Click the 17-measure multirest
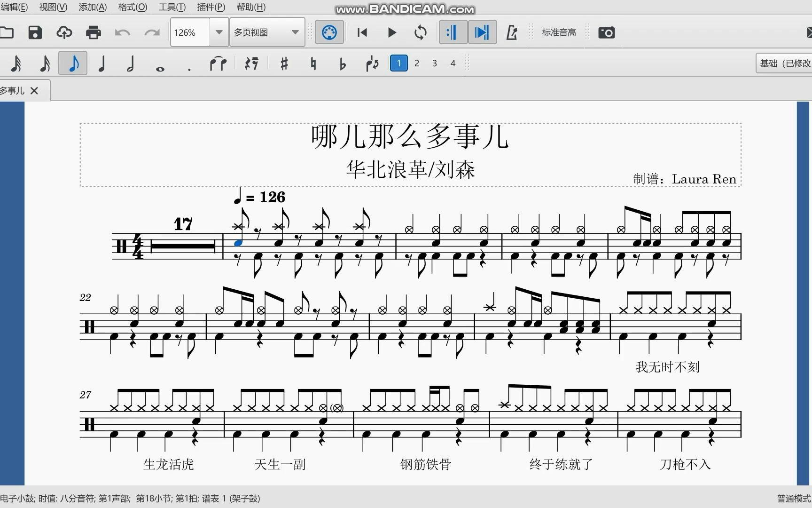812x508 pixels. tap(183, 245)
